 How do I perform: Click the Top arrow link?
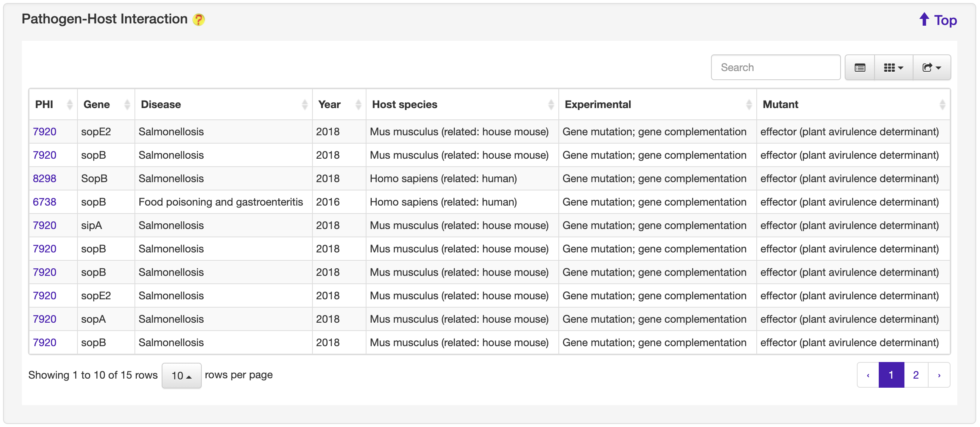click(x=937, y=20)
